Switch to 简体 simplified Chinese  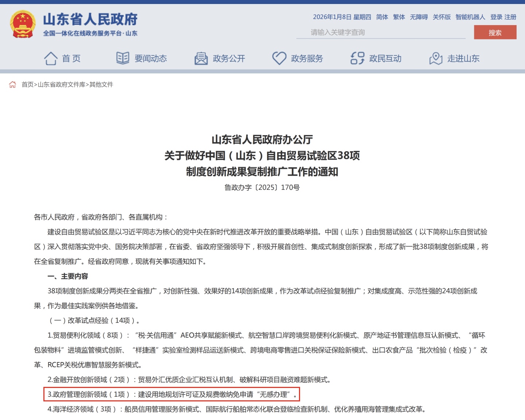(382, 17)
